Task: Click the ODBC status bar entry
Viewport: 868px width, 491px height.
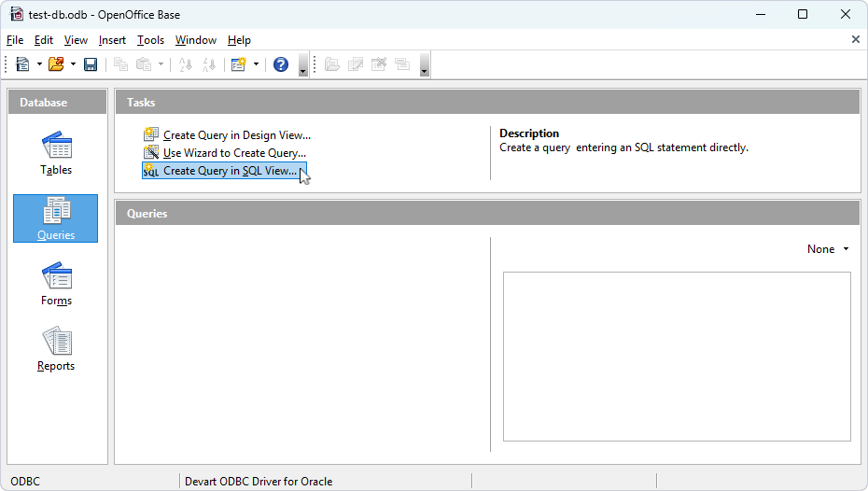Action: [x=25, y=482]
